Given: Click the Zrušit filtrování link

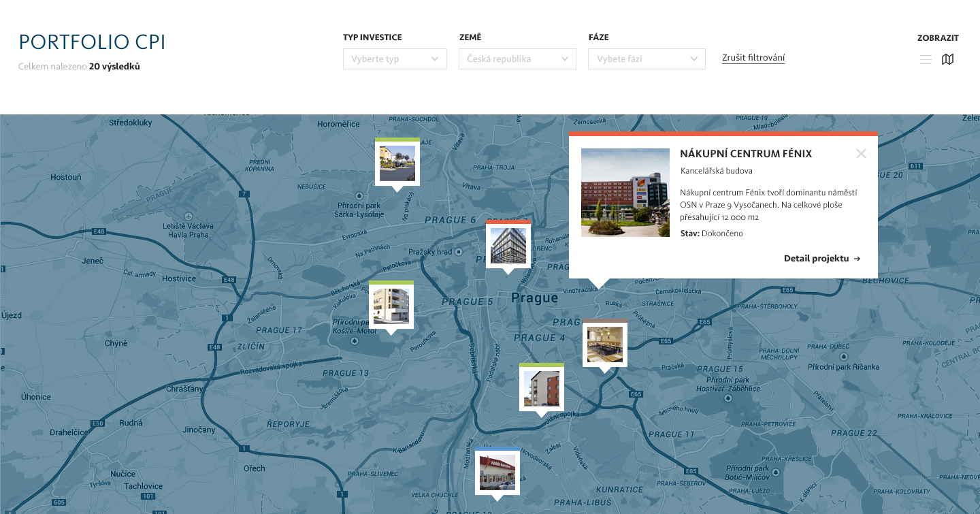Looking at the screenshot, I should (753, 58).
